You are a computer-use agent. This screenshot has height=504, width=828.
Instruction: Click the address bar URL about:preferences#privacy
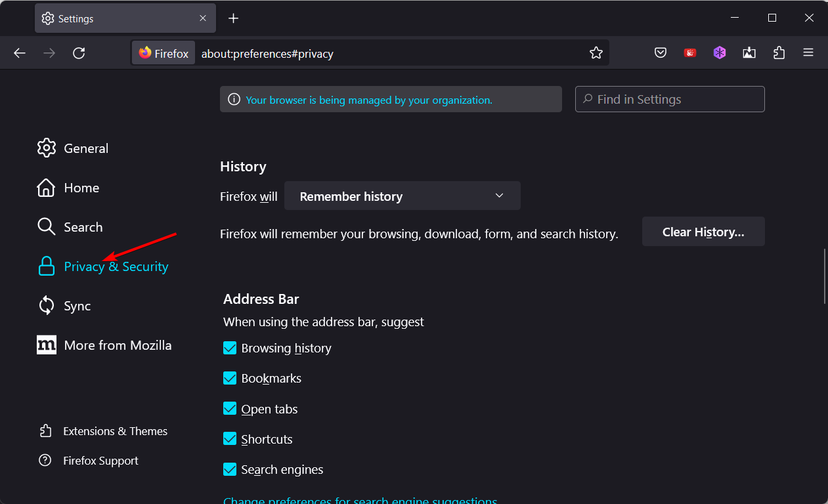267,54
